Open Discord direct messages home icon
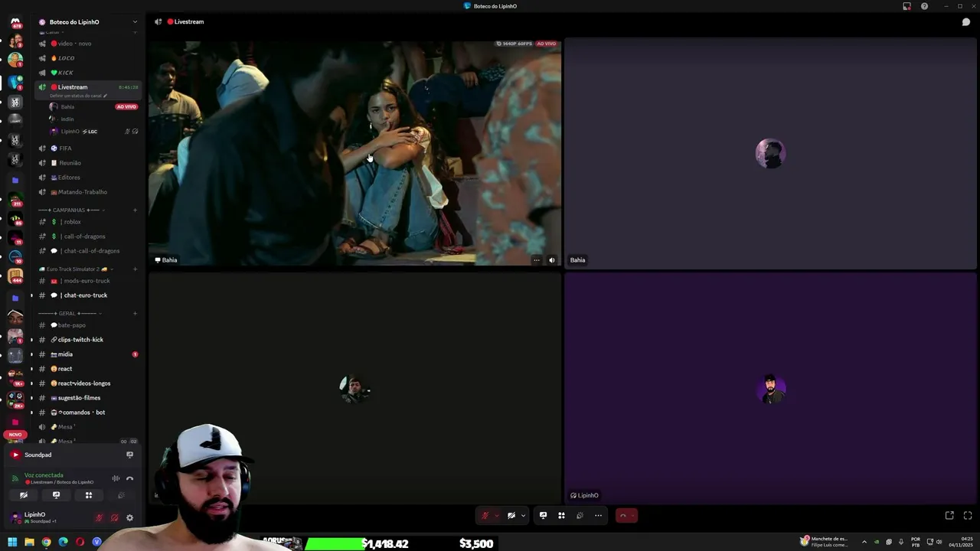 tap(15, 22)
